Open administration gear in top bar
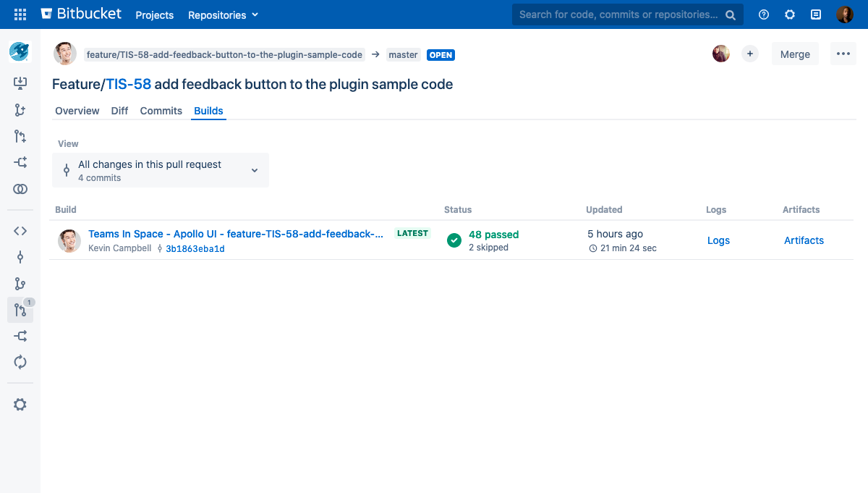The height and width of the screenshot is (493, 868). pos(790,14)
